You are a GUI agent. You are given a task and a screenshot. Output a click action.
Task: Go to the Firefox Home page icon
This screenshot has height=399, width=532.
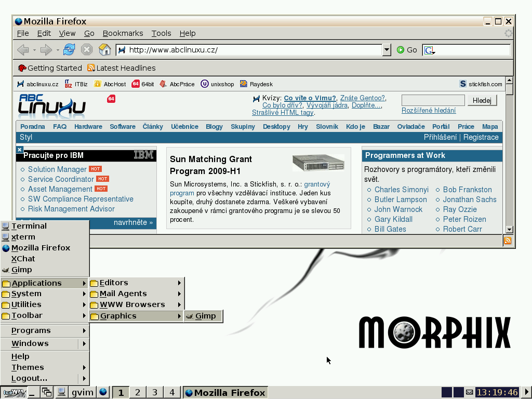point(105,49)
